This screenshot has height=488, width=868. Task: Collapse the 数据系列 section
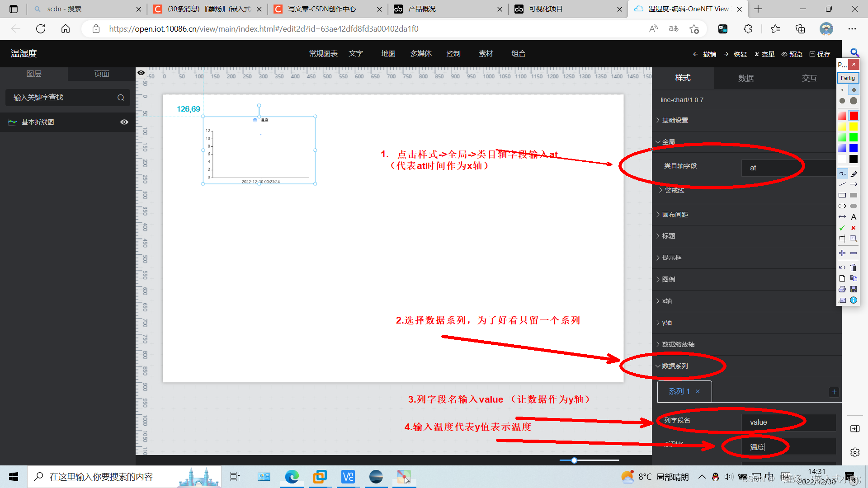[x=675, y=366]
